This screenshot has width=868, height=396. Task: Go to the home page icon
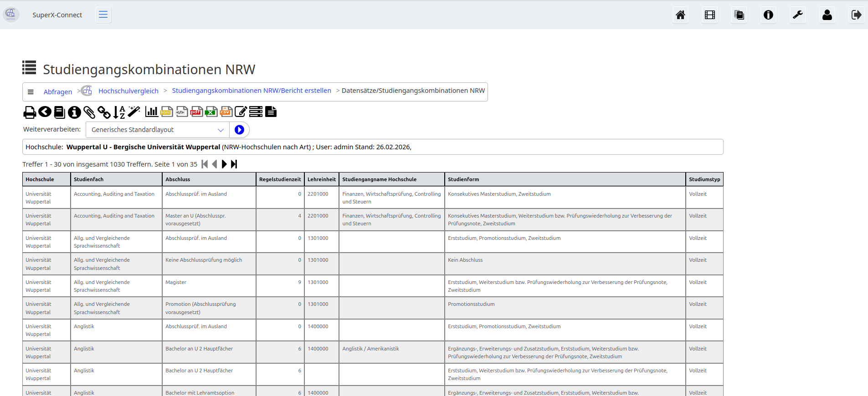pyautogui.click(x=680, y=15)
